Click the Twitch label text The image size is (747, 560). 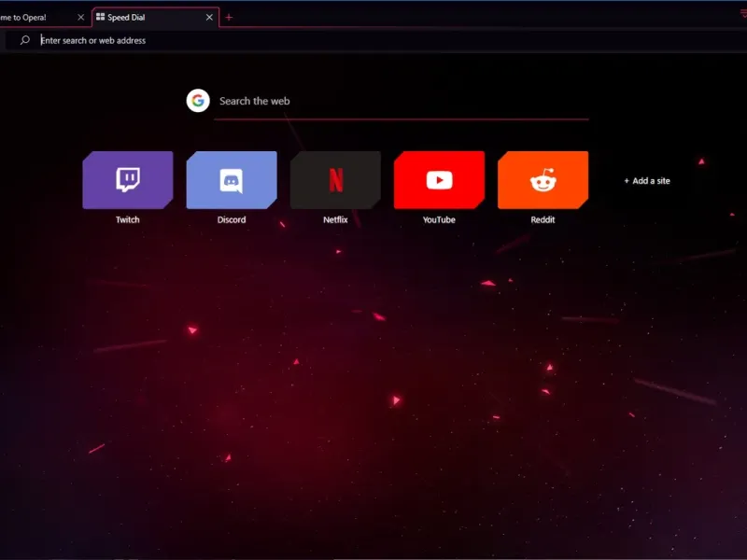click(x=128, y=219)
